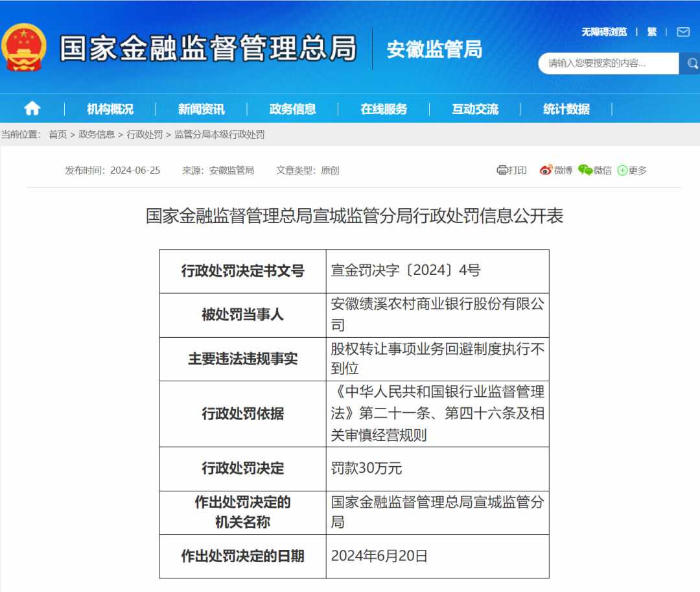Switch to traditional Chinese with 繁
This screenshot has width=700, height=592.
pos(652,32)
